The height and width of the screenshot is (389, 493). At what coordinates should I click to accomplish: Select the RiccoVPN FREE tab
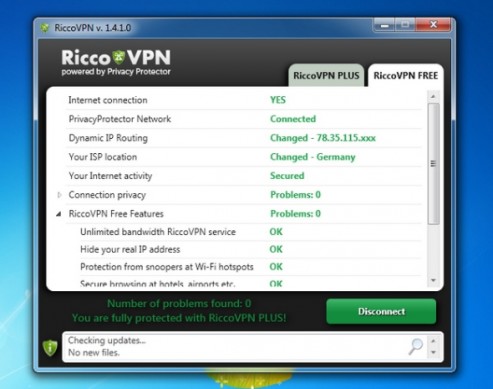(406, 76)
